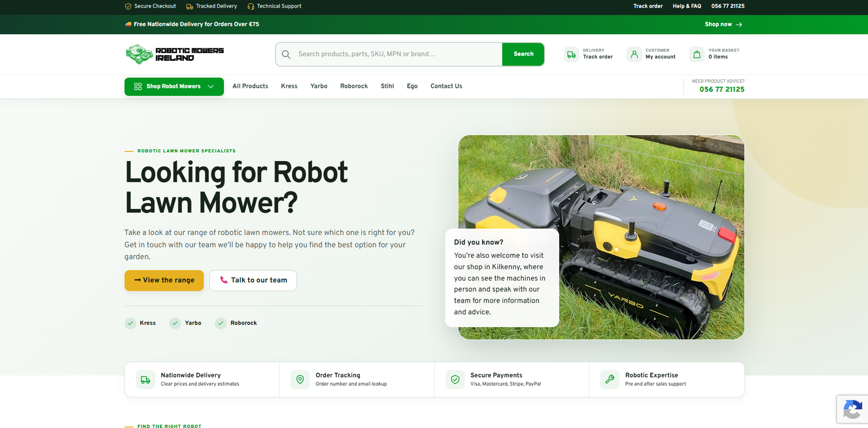Viewport: 868px width, 428px height.
Task: Click the Technical Support headset icon
Action: [x=251, y=7]
